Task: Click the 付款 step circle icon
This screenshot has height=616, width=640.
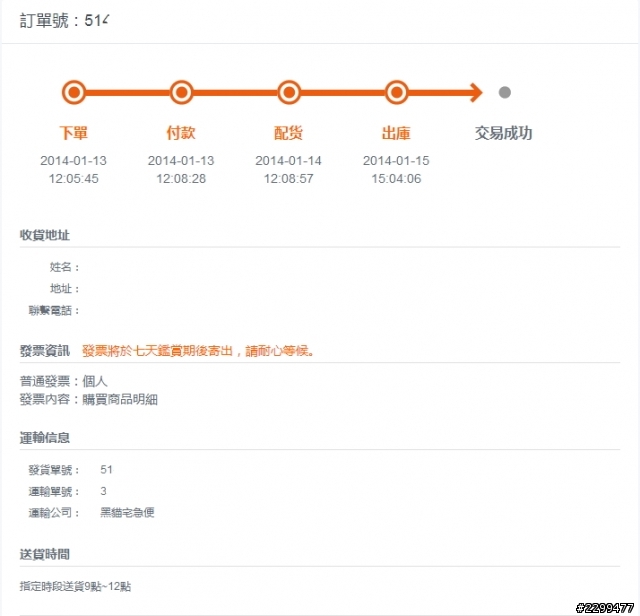Action: point(181,93)
